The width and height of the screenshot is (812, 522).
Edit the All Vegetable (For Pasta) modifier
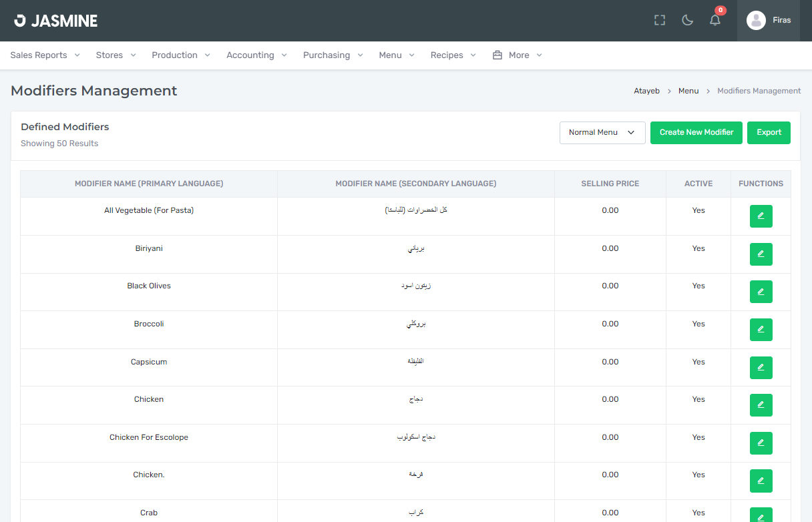click(761, 216)
